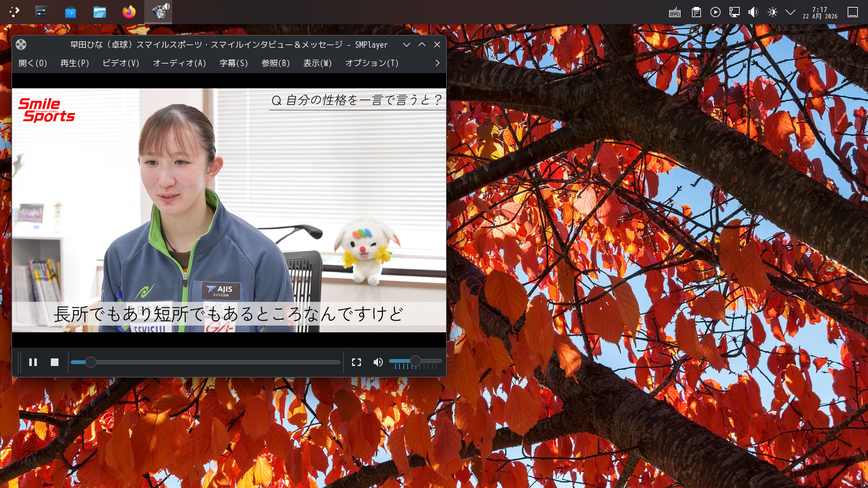This screenshot has height=488, width=868.
Task: Launch Firefox from the taskbar
Action: [129, 11]
